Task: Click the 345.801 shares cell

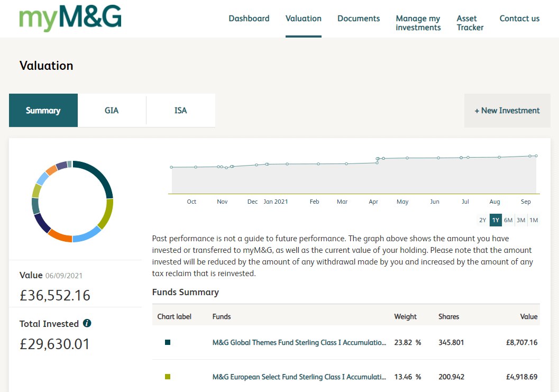Action: (451, 342)
